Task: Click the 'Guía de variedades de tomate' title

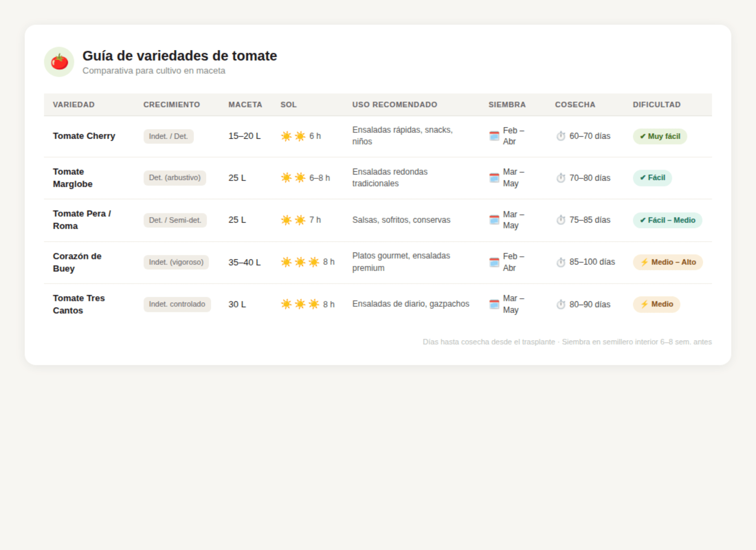Action: [180, 56]
